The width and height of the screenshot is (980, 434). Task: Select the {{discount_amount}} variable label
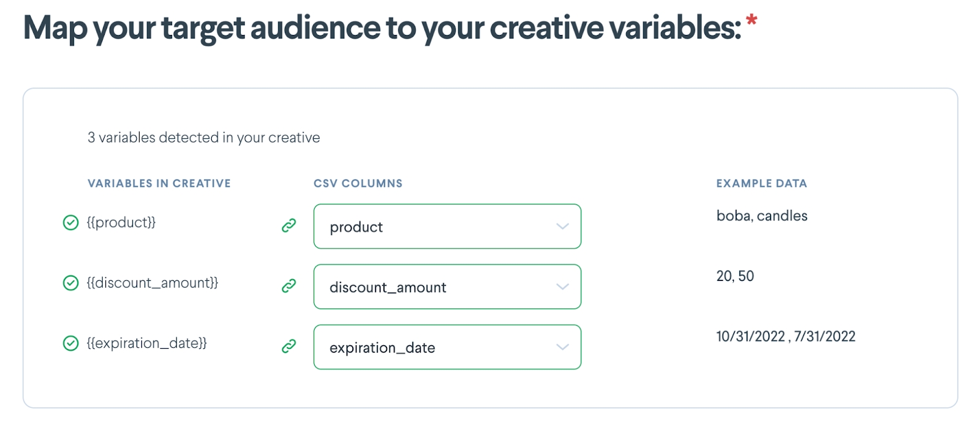point(153,283)
